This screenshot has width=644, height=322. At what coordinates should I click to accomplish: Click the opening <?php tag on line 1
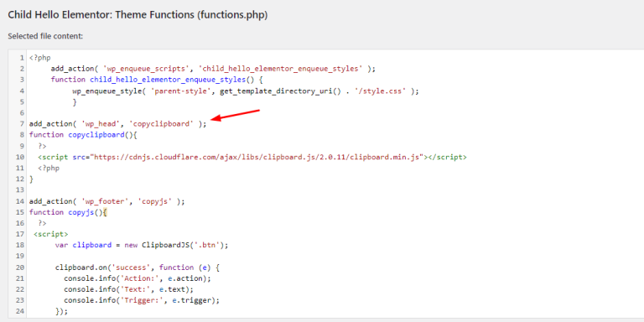pyautogui.click(x=40, y=58)
